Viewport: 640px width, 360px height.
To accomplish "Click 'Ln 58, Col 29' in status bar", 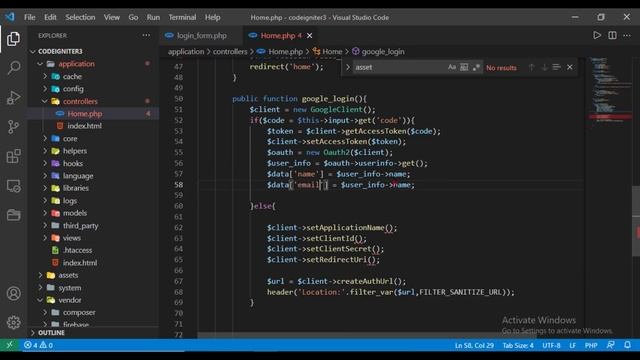I will (x=474, y=345).
